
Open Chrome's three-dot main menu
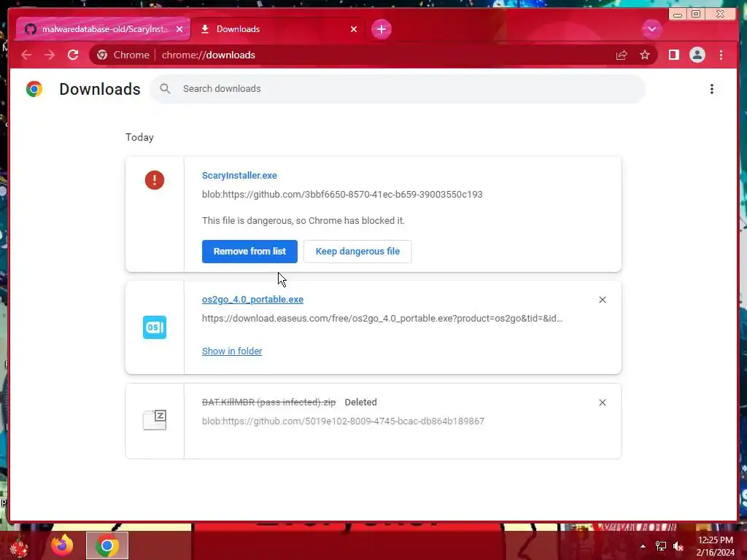[x=721, y=55]
